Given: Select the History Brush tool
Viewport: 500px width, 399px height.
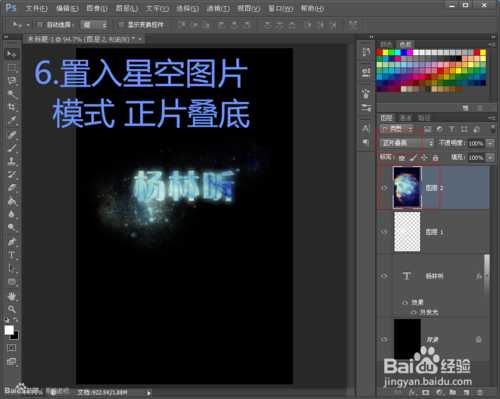Looking at the screenshot, I should [12, 175].
